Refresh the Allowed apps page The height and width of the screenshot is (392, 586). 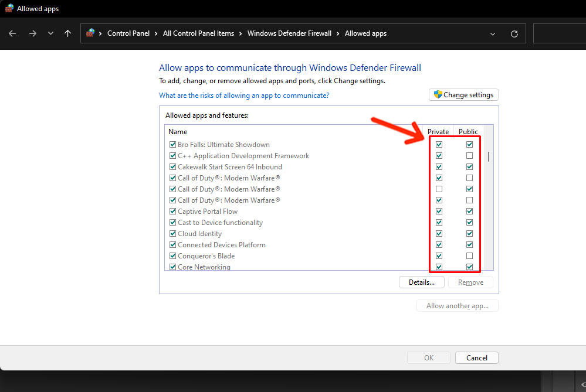(514, 34)
